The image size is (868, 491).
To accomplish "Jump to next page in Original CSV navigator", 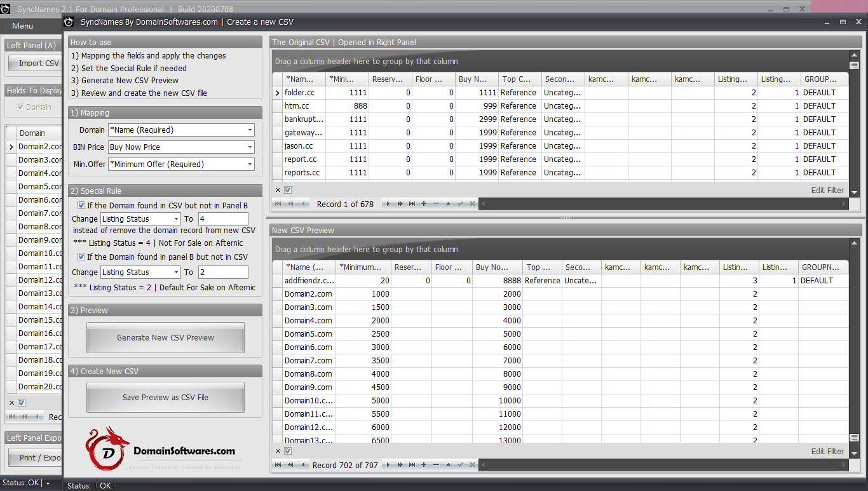I will (x=400, y=204).
